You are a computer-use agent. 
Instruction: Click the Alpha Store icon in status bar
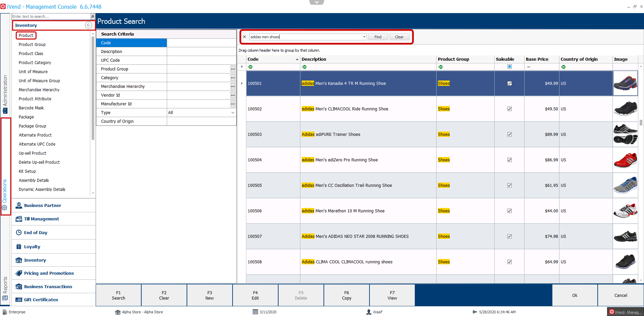(118, 312)
